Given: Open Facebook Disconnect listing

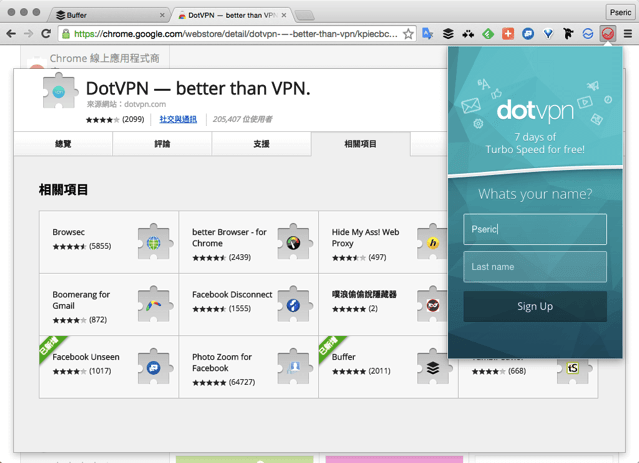Looking at the screenshot, I should 249,304.
